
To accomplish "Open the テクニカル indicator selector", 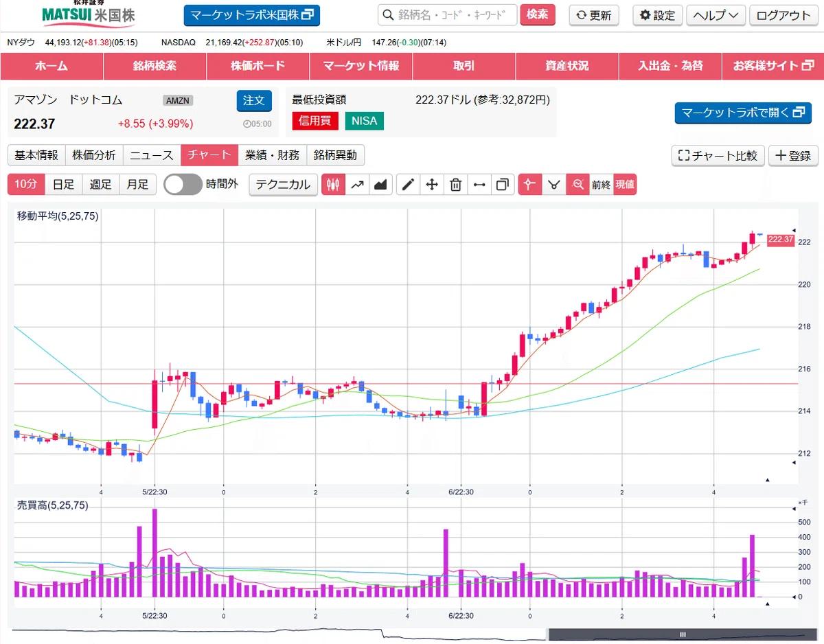I will click(284, 185).
